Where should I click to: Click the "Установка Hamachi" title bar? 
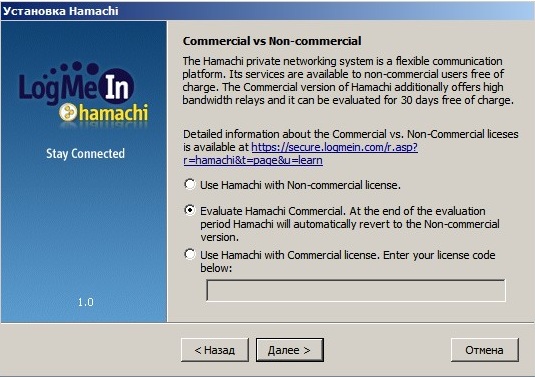click(x=268, y=11)
